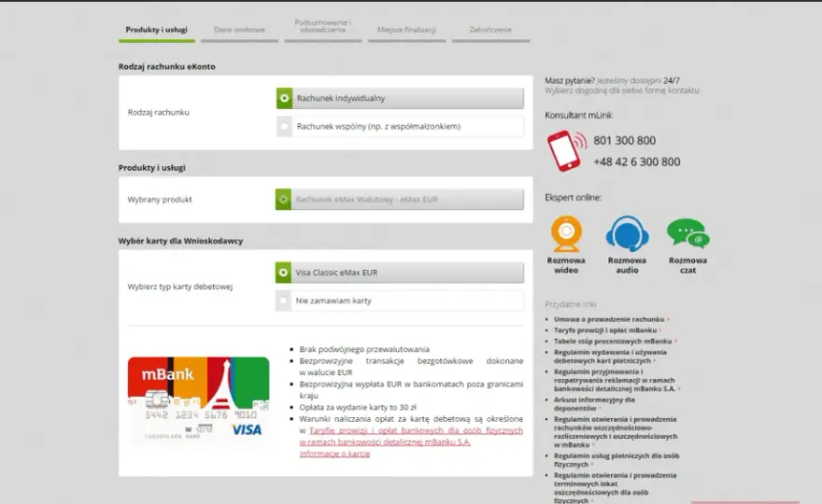822x504 pixels.
Task: Click the Konsultant mLinii heading
Action: [578, 115]
